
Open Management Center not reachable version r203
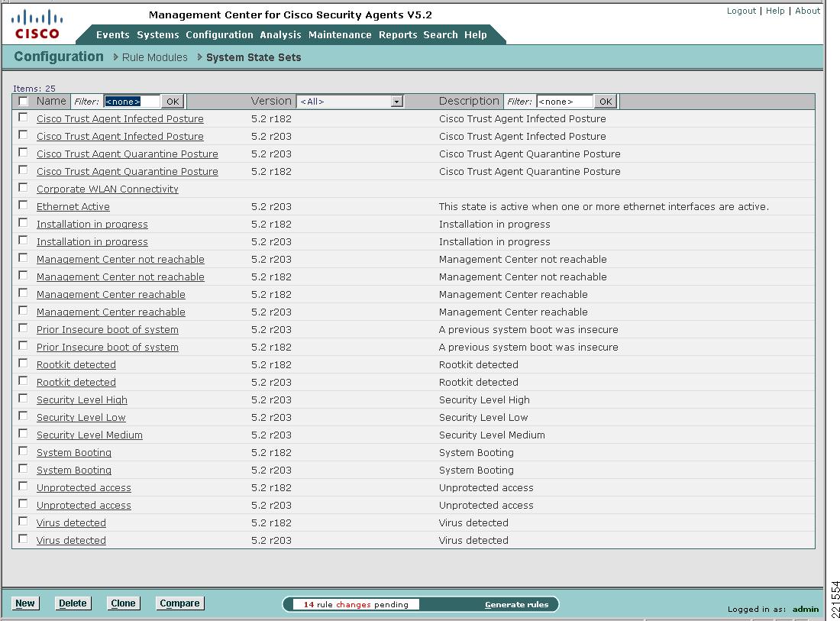[x=121, y=260]
